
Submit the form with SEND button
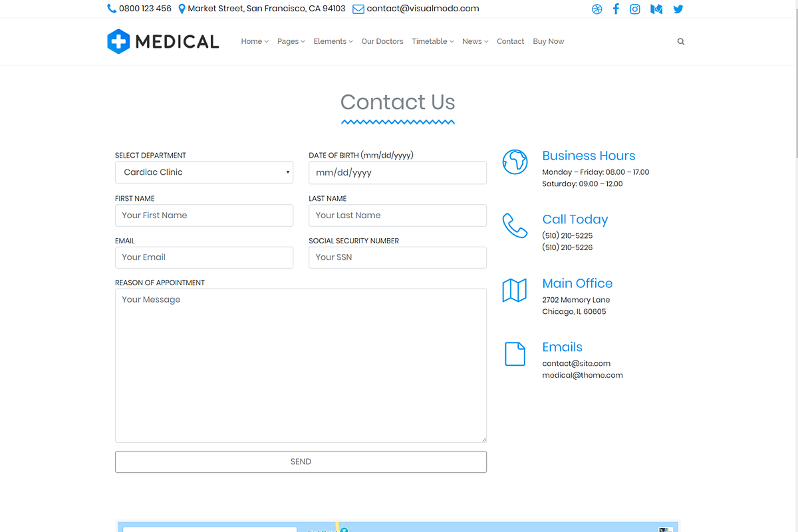301,462
